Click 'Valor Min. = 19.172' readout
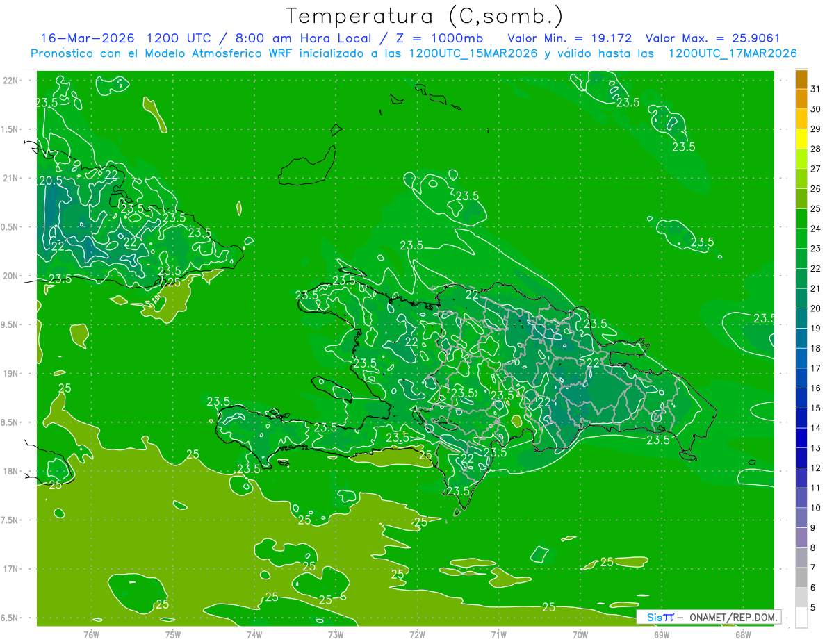This screenshot has height=644, width=834. click(x=570, y=38)
